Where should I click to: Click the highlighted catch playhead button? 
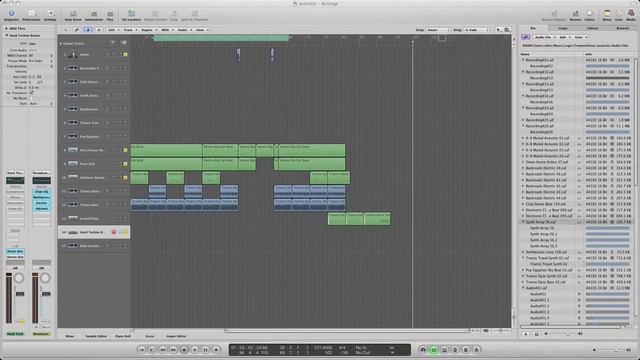[88, 30]
